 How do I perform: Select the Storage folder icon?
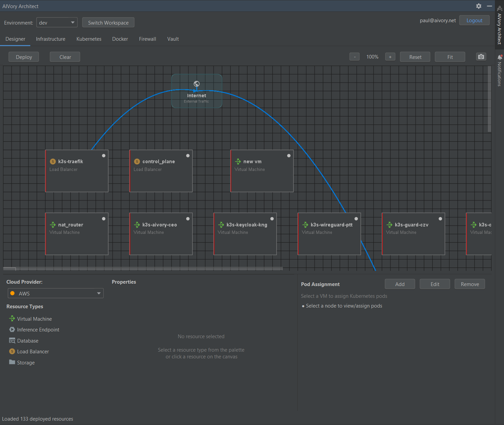pos(12,362)
